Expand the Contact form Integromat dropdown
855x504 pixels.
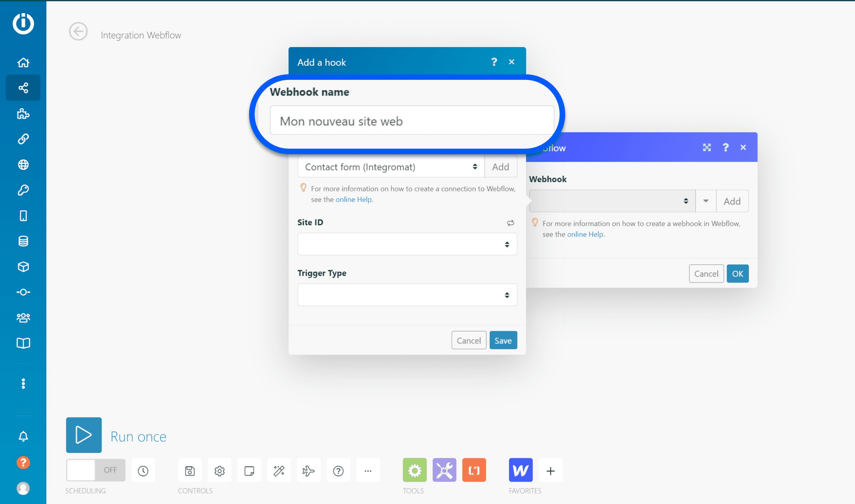pyautogui.click(x=476, y=167)
